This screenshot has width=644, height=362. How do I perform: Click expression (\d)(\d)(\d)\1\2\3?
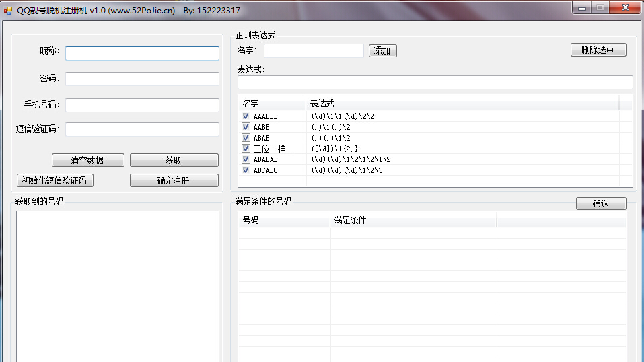347,170
